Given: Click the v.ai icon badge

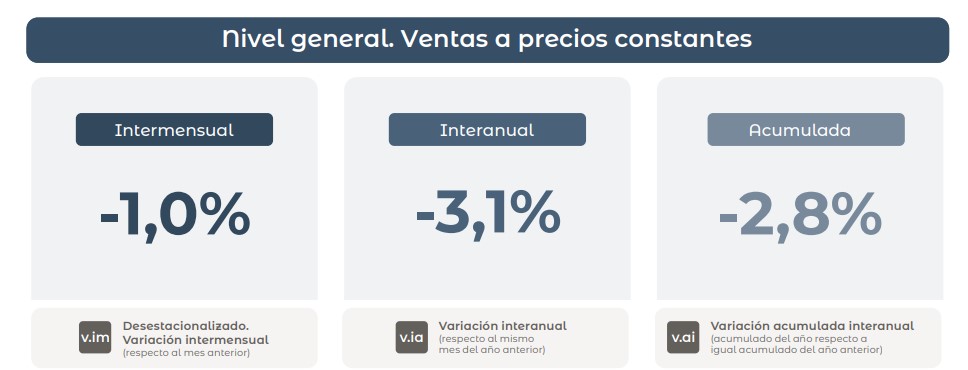Looking at the screenshot, I should (683, 337).
